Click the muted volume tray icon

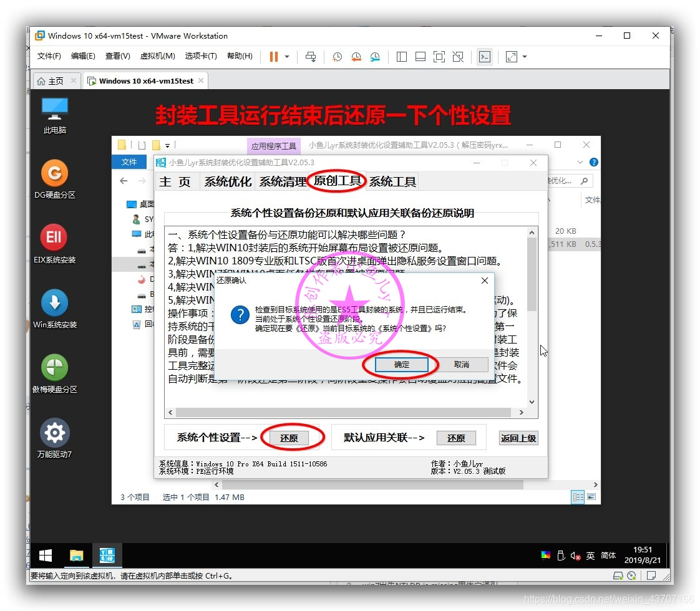(x=575, y=556)
